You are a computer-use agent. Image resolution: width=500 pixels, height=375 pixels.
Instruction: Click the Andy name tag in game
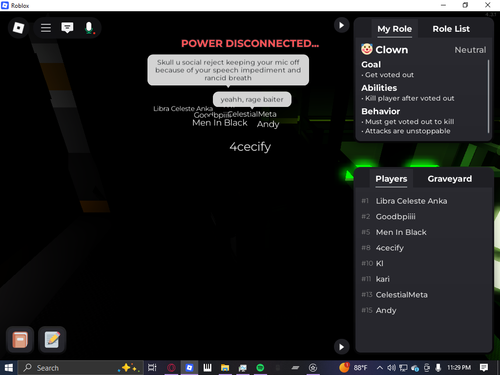(x=268, y=124)
